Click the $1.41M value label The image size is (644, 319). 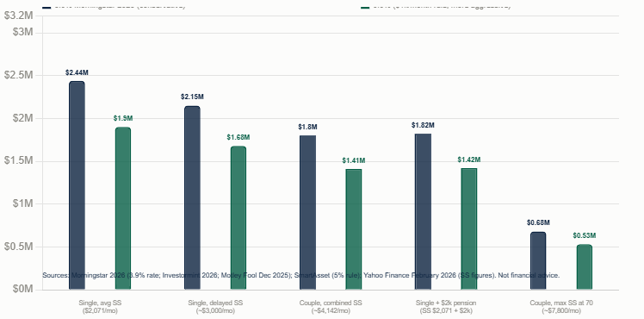click(354, 160)
